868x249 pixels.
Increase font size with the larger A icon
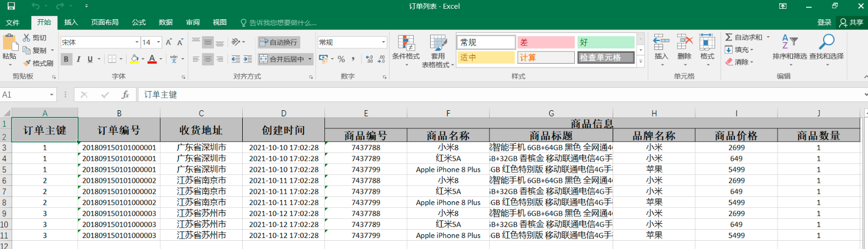tap(169, 42)
